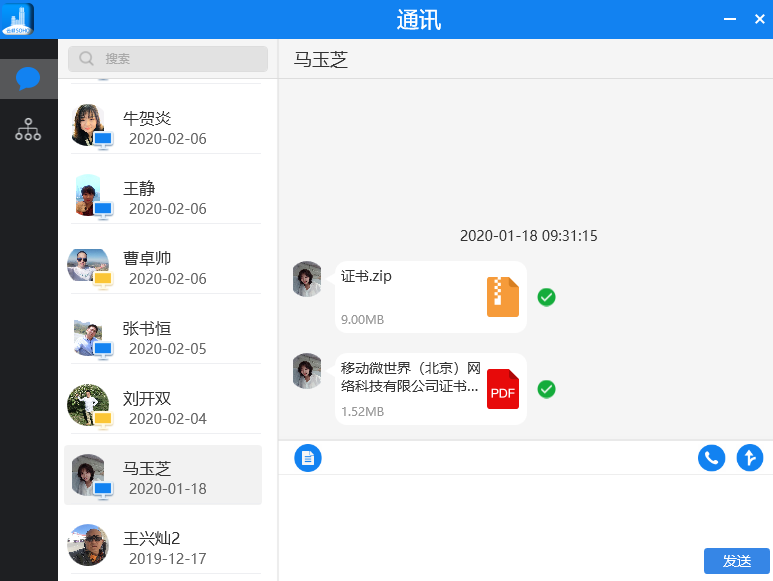Click the message text input area

pyautogui.click(x=526, y=511)
